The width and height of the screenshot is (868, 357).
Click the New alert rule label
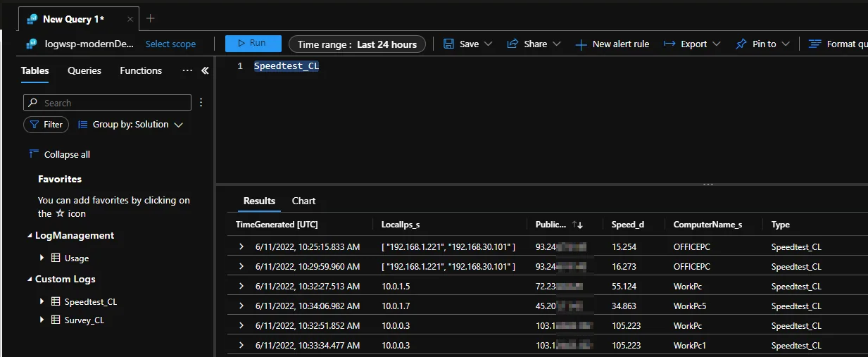(621, 44)
